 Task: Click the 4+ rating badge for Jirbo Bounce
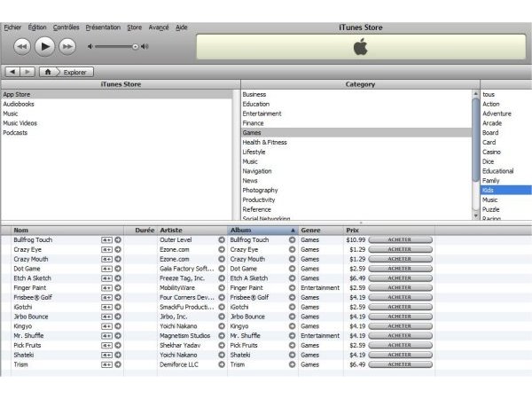[x=106, y=317]
